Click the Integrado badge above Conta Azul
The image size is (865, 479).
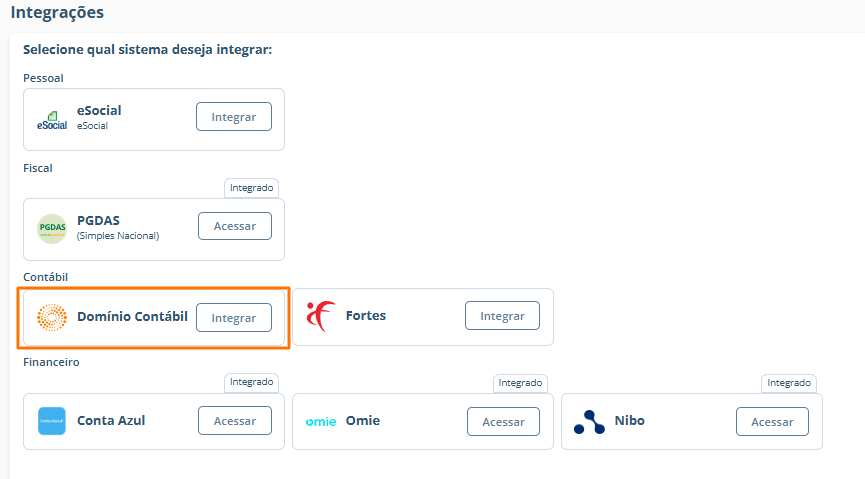coord(252,382)
